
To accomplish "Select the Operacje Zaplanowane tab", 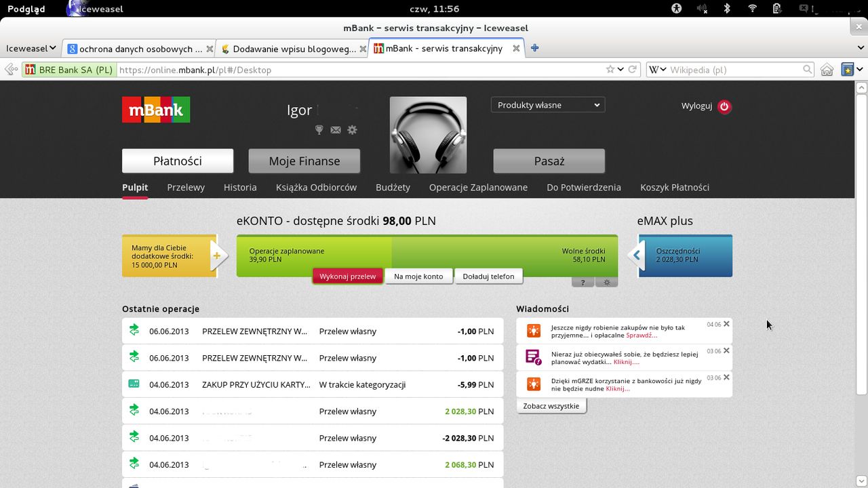I will [478, 187].
